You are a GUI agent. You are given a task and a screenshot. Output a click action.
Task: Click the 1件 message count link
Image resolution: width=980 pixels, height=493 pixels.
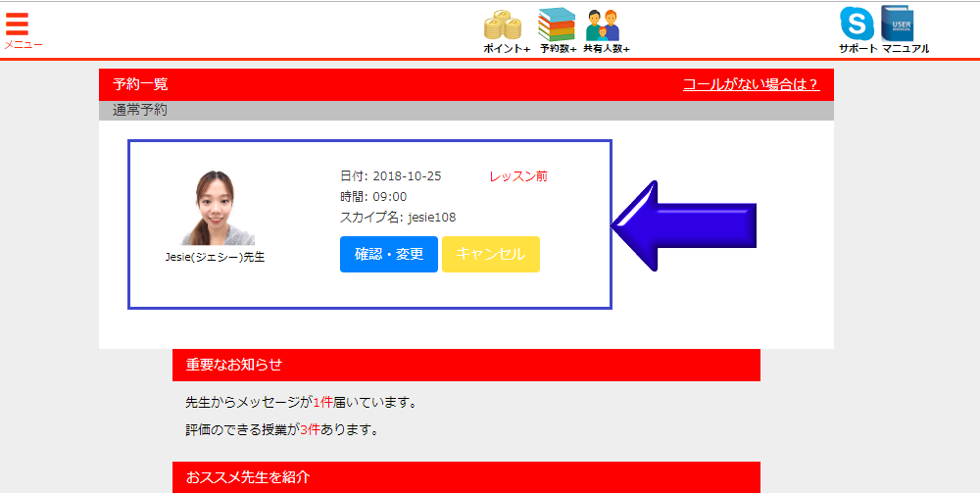(x=323, y=403)
